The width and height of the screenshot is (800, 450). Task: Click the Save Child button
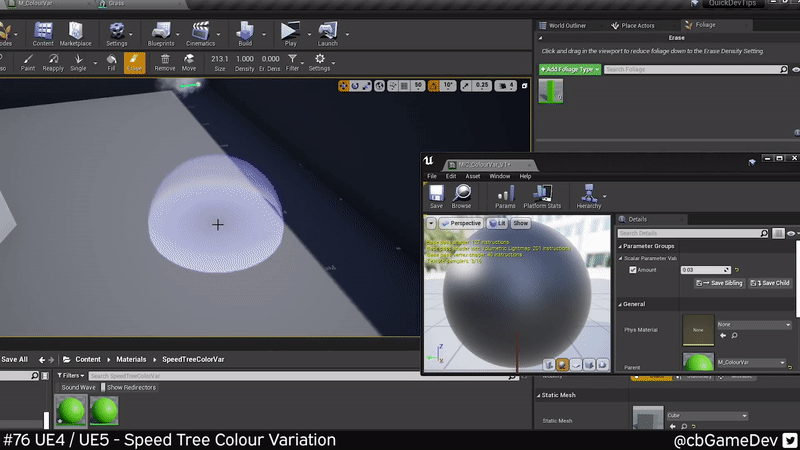(770, 283)
